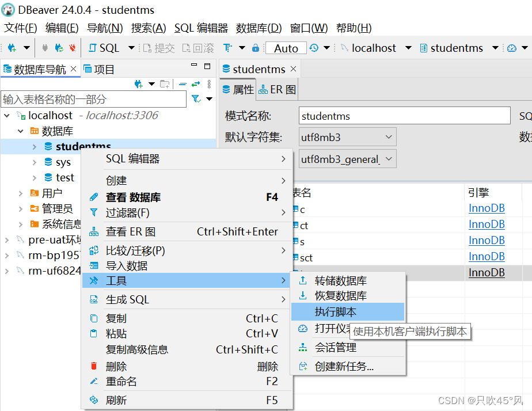Open the 比较/迁移(P) submenu

tap(187, 250)
